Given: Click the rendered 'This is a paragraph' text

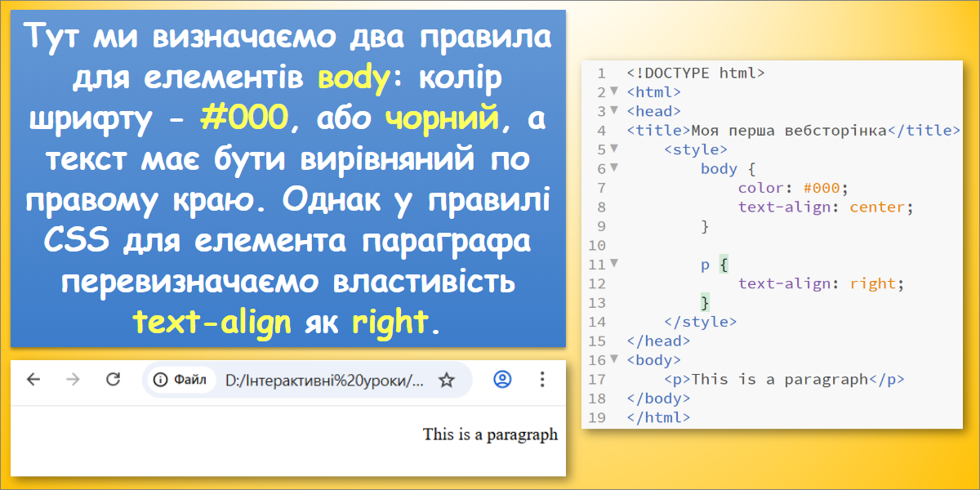Looking at the screenshot, I should pyautogui.click(x=490, y=434).
